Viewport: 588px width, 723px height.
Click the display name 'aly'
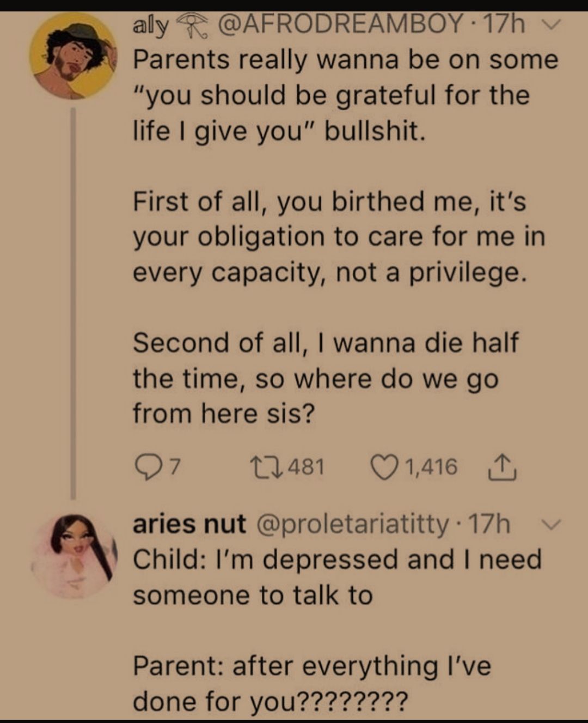point(150,25)
